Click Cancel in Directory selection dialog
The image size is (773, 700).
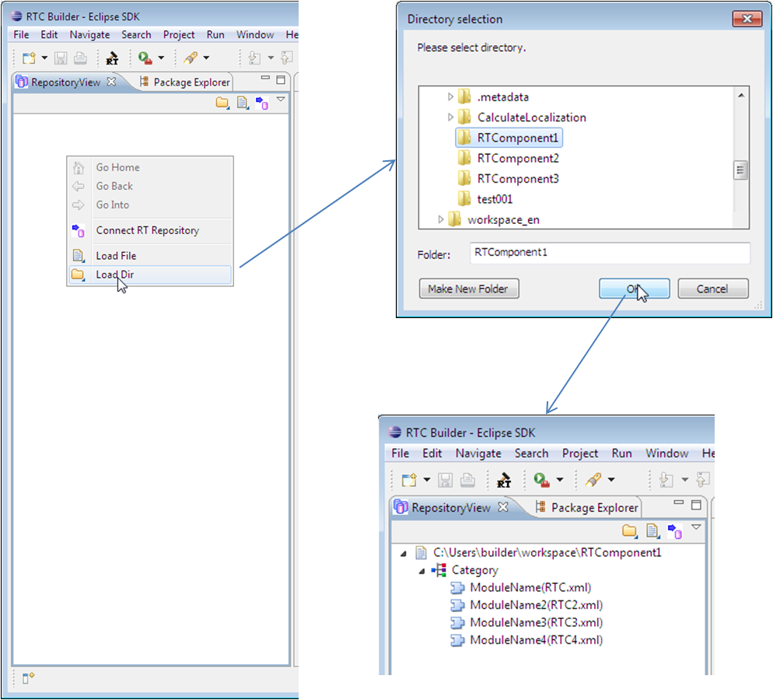tap(712, 289)
